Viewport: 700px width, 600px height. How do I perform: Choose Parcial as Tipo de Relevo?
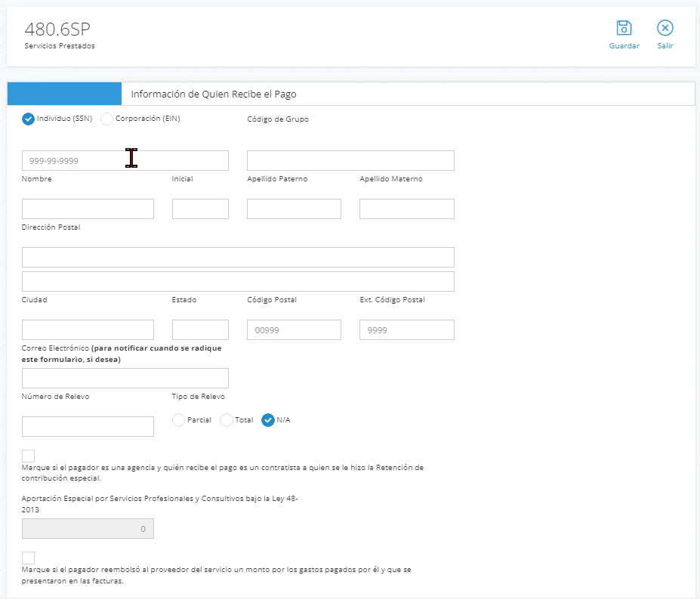click(x=178, y=420)
